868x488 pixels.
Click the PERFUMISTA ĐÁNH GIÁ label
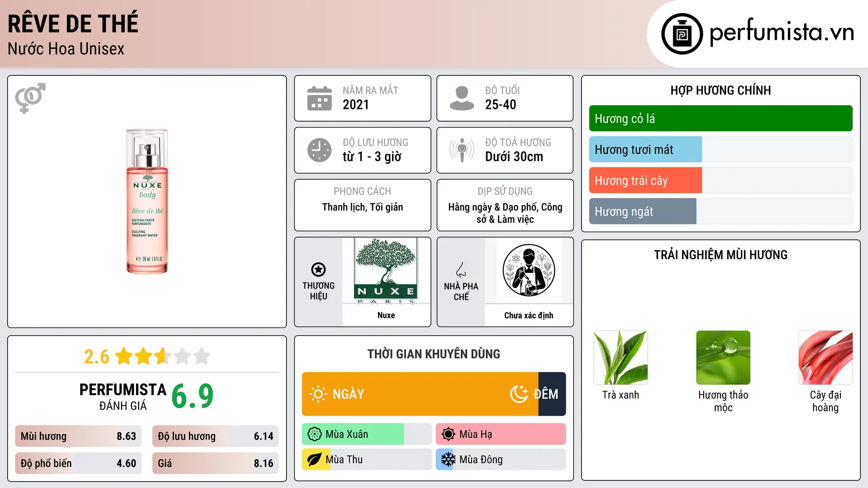click(x=123, y=396)
